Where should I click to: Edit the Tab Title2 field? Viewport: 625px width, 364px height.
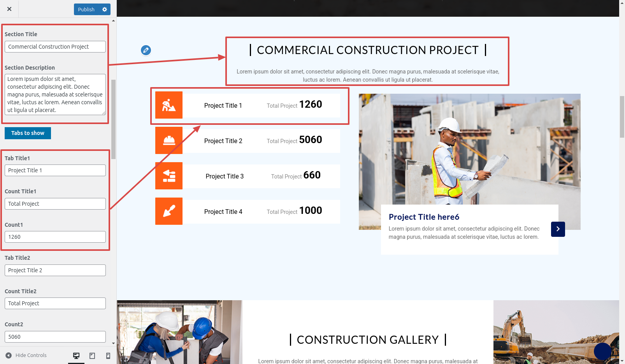55,270
